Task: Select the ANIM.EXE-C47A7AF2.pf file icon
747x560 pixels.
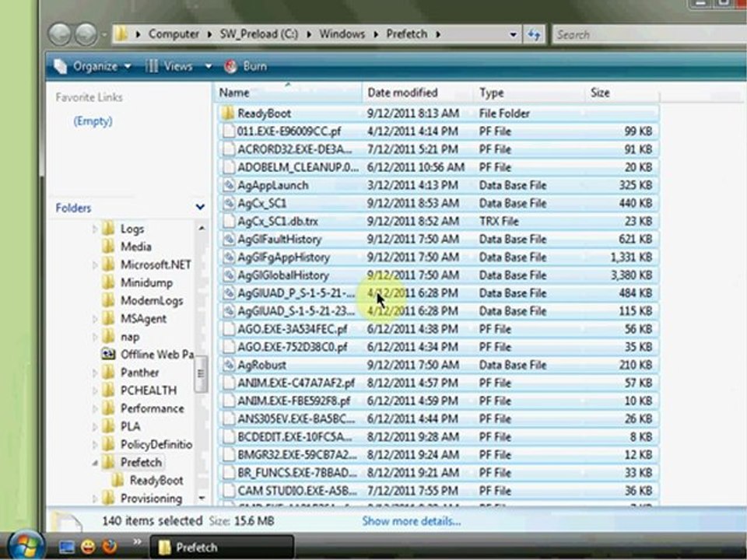Action: click(x=229, y=383)
